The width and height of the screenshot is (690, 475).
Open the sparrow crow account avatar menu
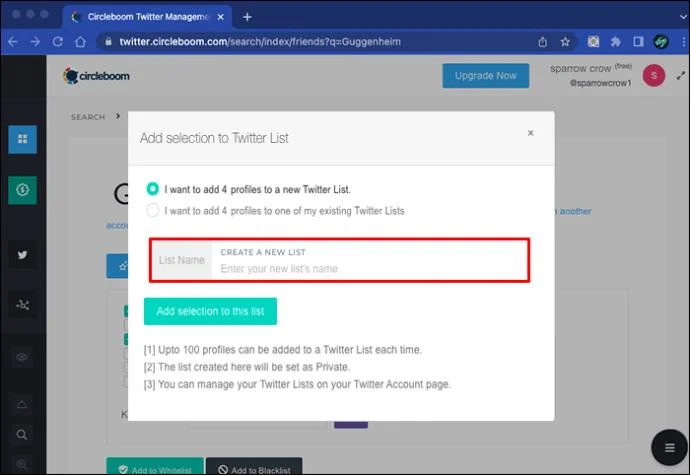tap(653, 75)
